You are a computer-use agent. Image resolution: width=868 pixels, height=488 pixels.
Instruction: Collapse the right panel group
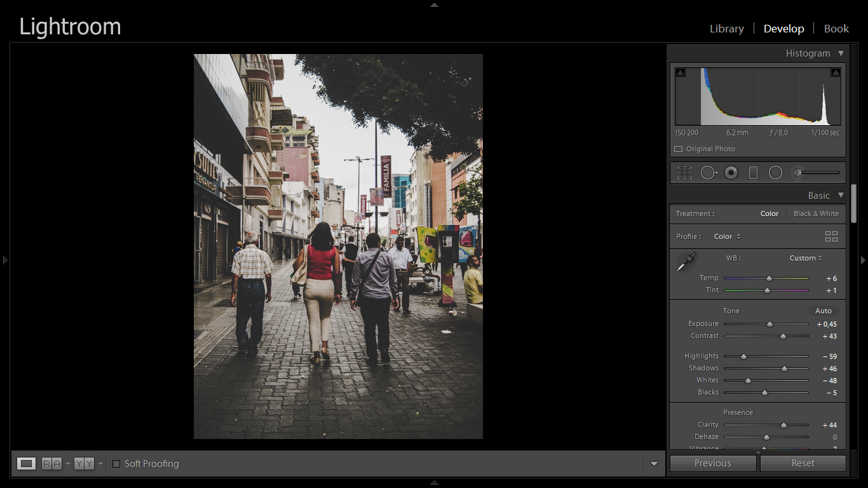pyautogui.click(x=863, y=260)
